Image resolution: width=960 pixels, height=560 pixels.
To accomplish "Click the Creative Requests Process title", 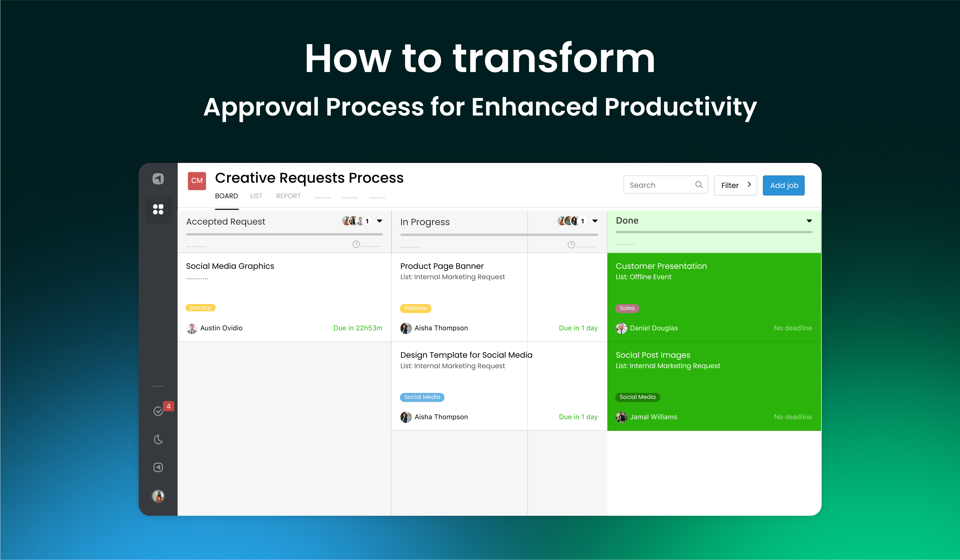I will [309, 178].
